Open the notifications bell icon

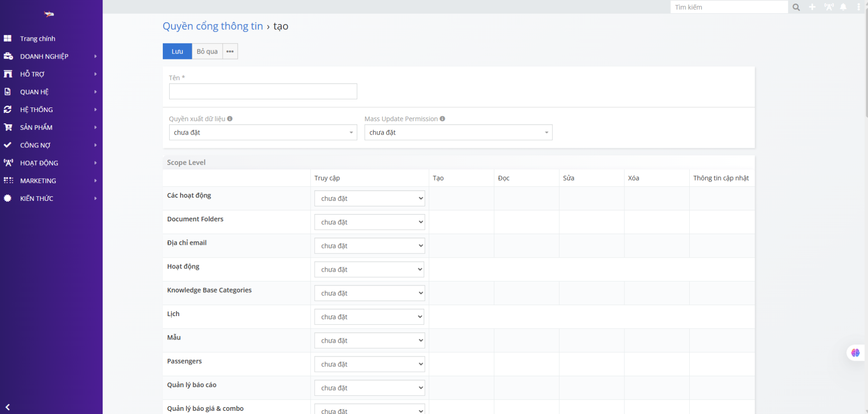pyautogui.click(x=843, y=7)
